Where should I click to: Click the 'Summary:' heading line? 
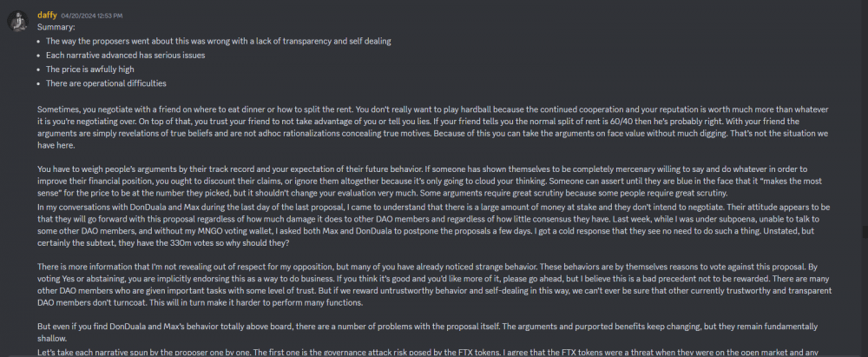56,26
